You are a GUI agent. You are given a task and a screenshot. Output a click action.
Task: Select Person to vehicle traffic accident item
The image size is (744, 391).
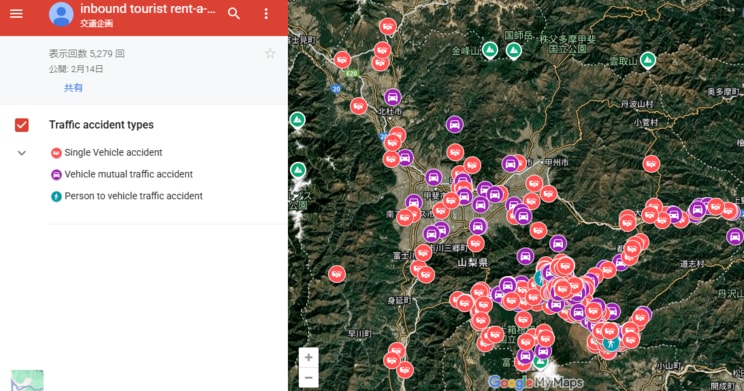point(127,196)
